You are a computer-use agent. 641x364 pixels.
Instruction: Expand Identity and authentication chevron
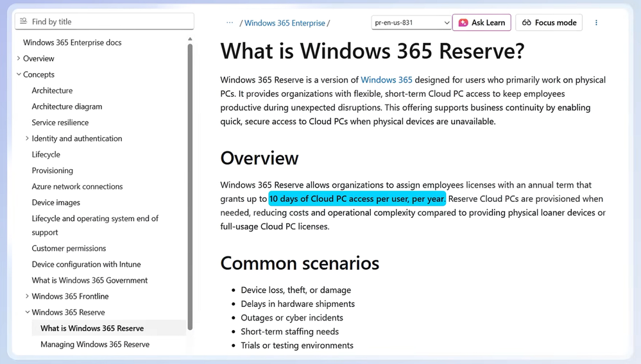pyautogui.click(x=27, y=138)
